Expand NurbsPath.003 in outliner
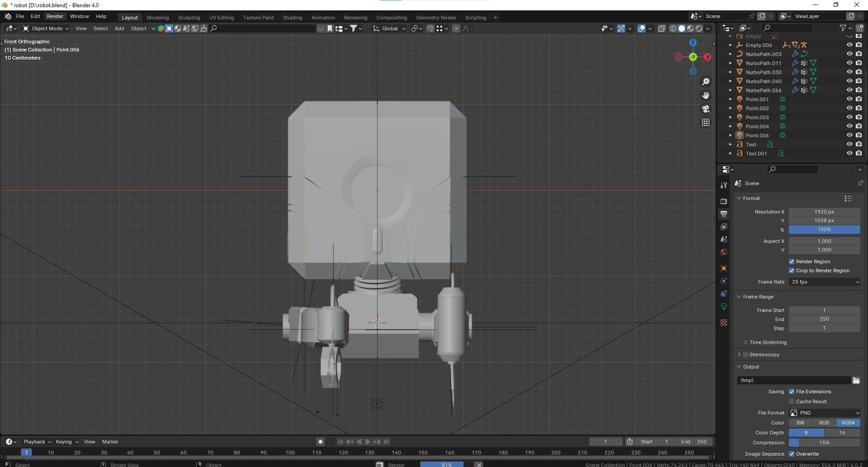 [x=730, y=54]
